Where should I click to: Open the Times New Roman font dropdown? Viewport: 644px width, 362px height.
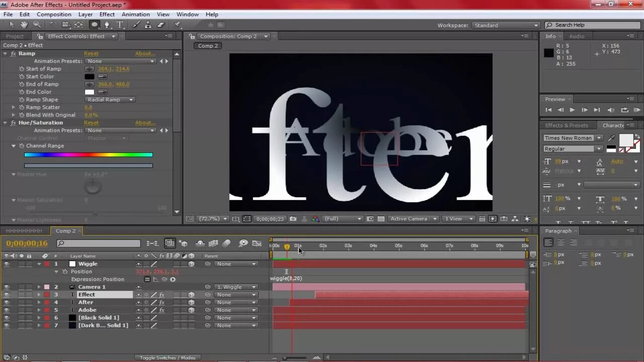point(573,138)
